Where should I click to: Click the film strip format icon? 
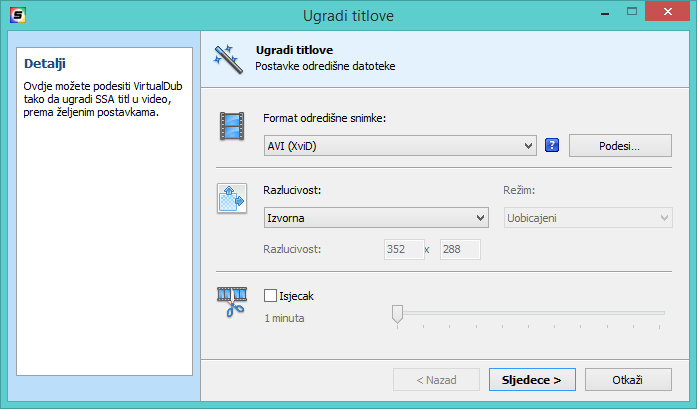tap(232, 127)
